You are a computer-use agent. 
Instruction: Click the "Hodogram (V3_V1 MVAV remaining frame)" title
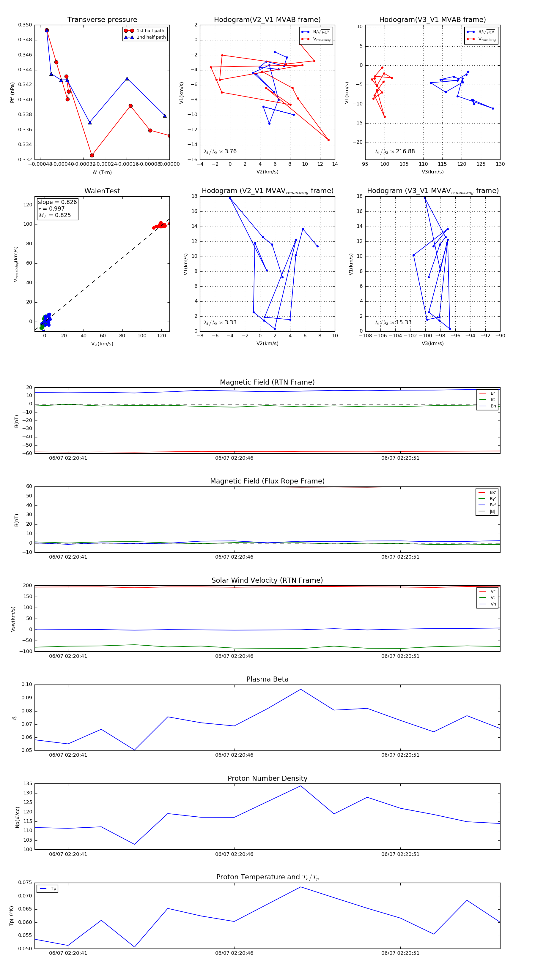pyautogui.click(x=432, y=191)
